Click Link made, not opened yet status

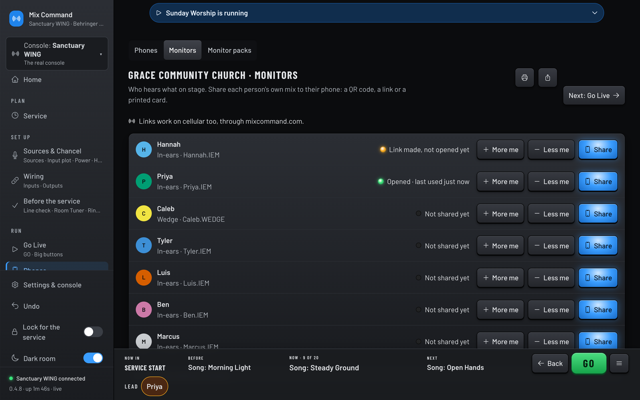pos(424,150)
